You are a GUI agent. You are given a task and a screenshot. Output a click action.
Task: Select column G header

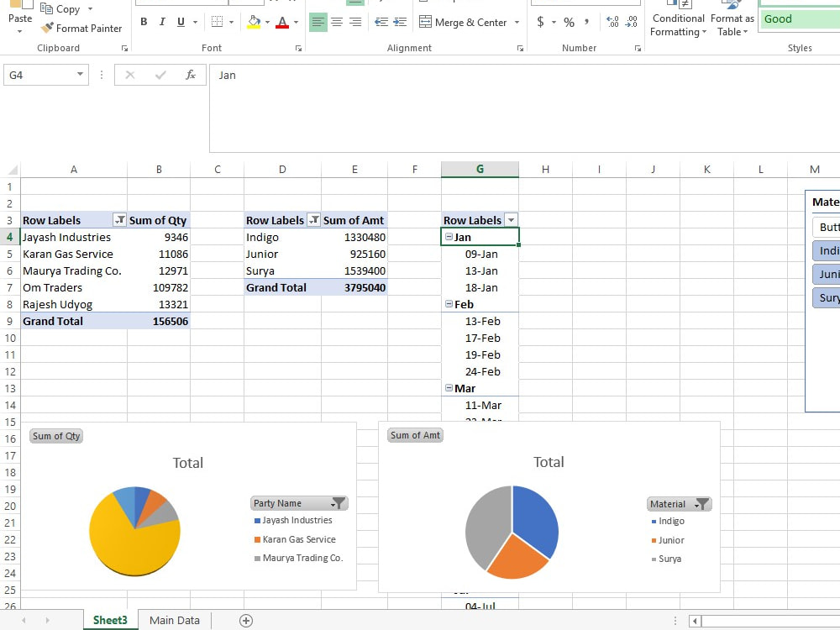(480, 170)
